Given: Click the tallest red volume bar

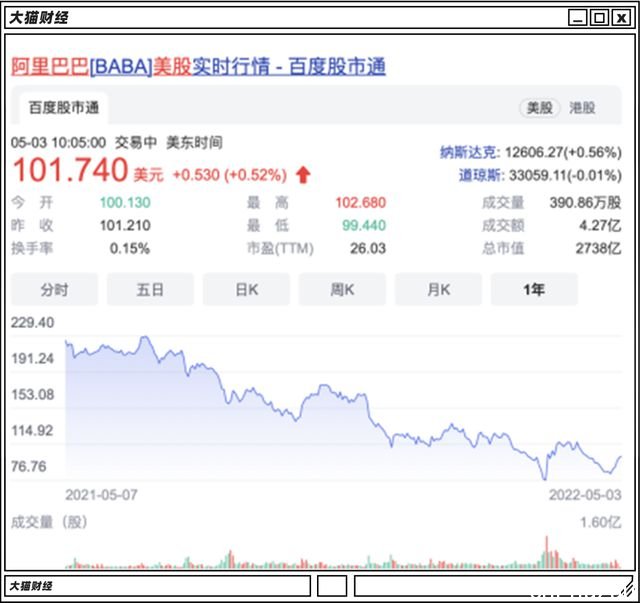Looking at the screenshot, I should (x=547, y=552).
